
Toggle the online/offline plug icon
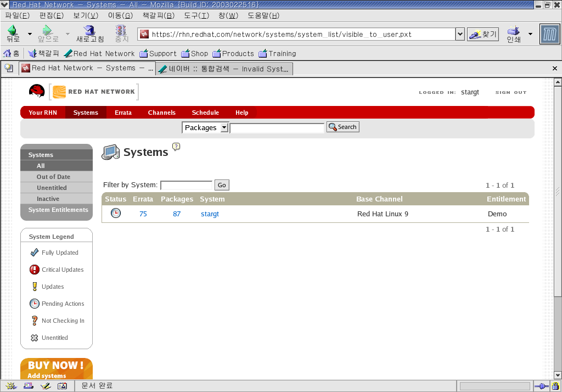click(542, 387)
